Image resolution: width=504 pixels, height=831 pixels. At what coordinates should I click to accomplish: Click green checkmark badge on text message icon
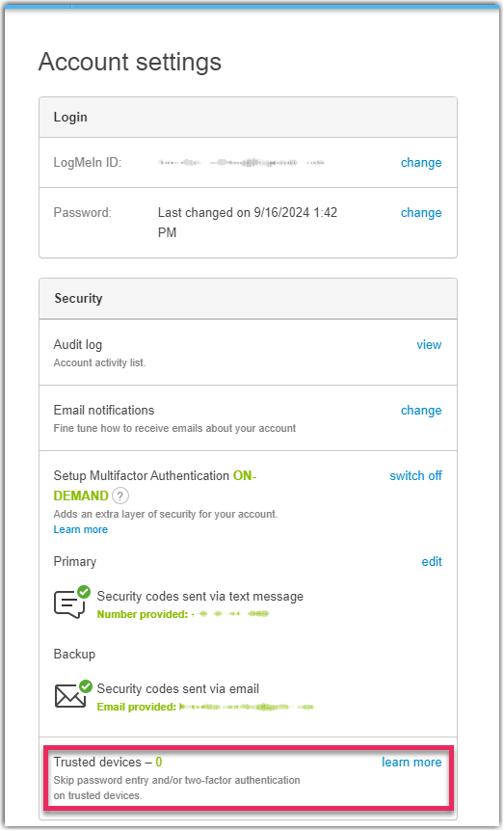(x=84, y=592)
